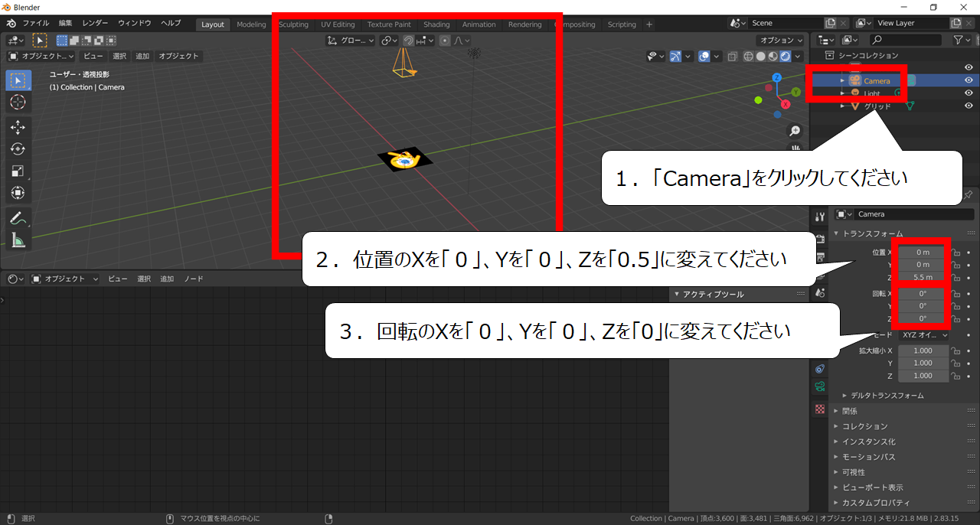Open the Tool tab in Properties editor
This screenshot has width=980, height=525.
coord(820,217)
